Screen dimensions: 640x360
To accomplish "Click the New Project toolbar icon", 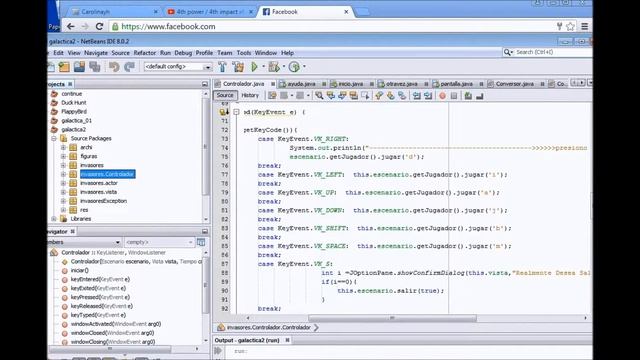I will point(64,67).
